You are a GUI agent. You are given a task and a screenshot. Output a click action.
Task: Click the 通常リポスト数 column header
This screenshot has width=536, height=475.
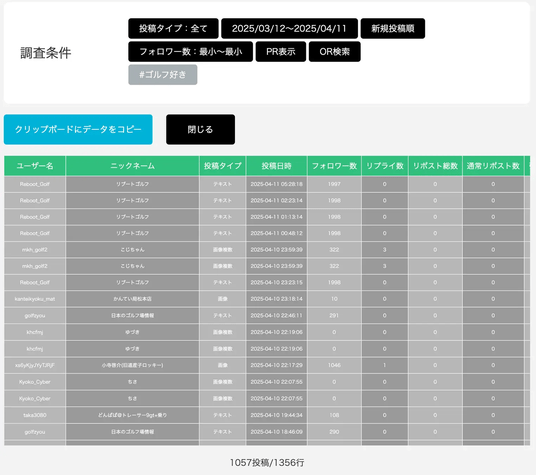(493, 166)
